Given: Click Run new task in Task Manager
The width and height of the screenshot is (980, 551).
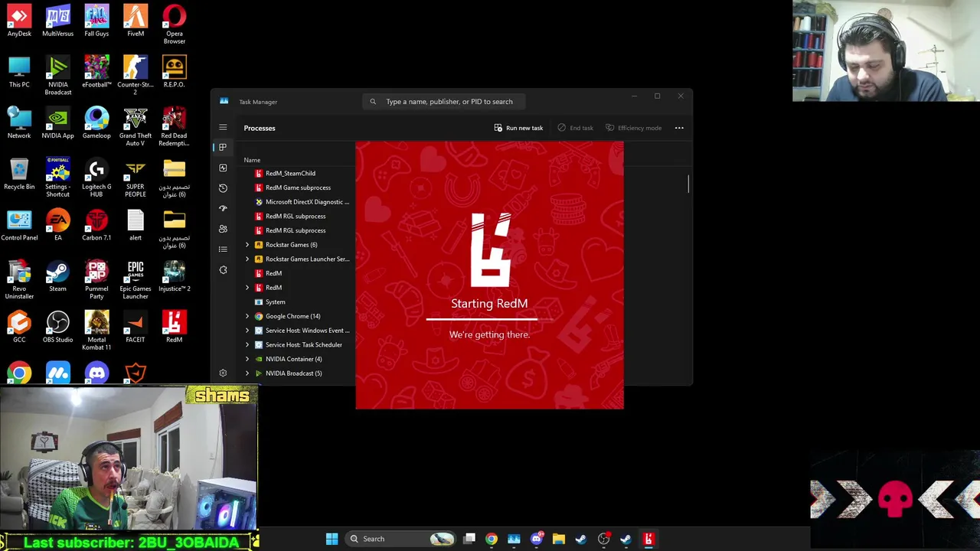Looking at the screenshot, I should [518, 128].
